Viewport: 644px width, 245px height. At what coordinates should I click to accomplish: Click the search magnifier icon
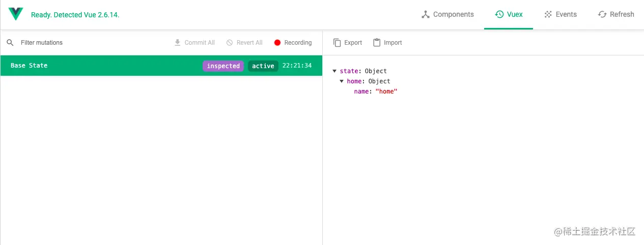(x=10, y=43)
